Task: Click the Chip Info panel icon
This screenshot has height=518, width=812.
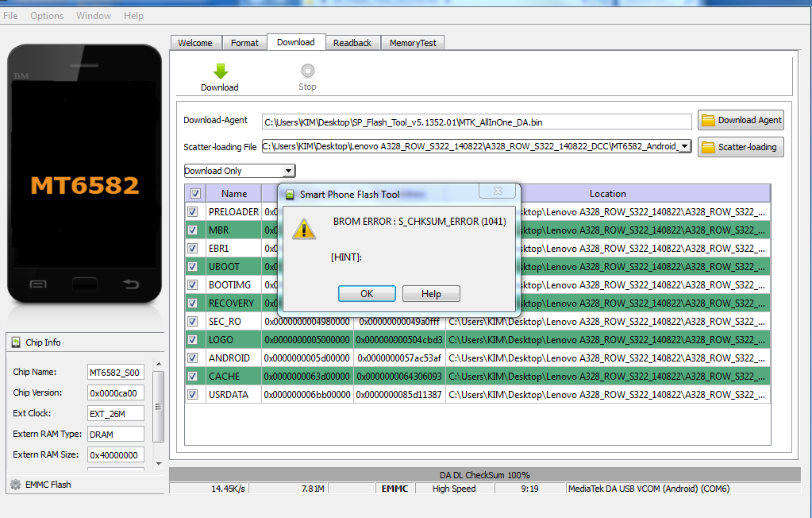Action: coord(16,342)
